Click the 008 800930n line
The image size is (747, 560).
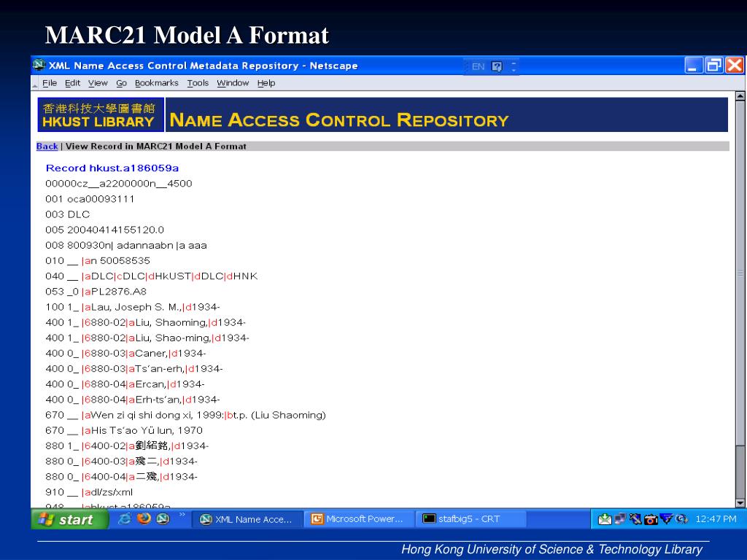tap(126, 245)
